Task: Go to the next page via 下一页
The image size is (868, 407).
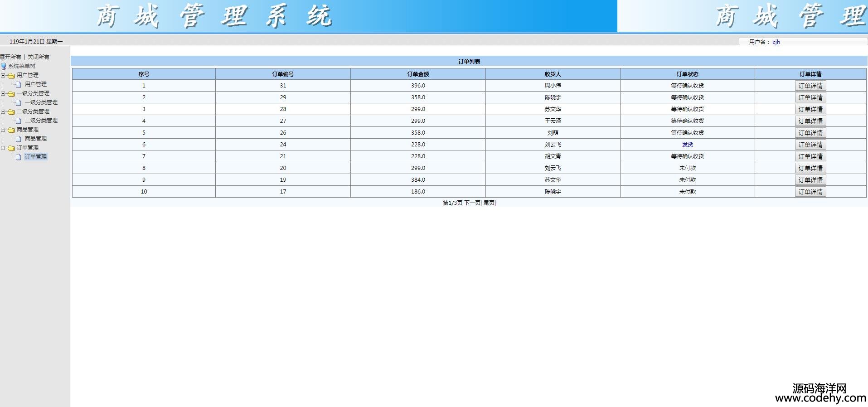Action: point(472,203)
